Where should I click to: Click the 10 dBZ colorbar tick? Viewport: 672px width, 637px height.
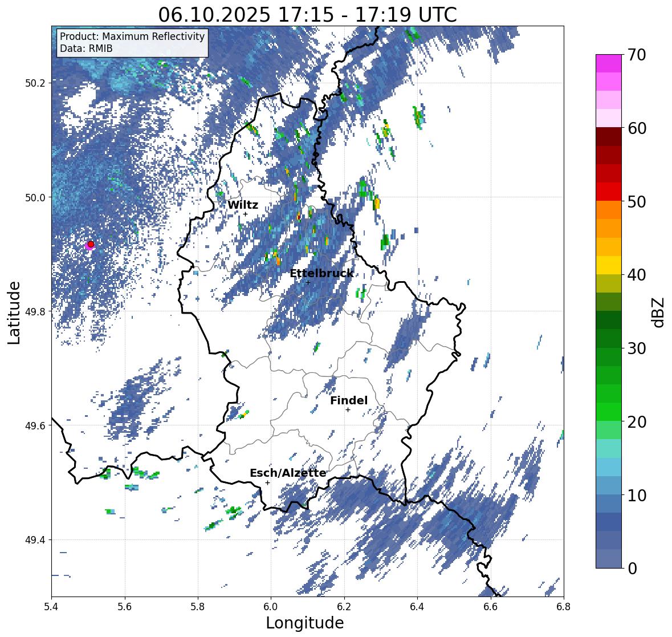(636, 495)
